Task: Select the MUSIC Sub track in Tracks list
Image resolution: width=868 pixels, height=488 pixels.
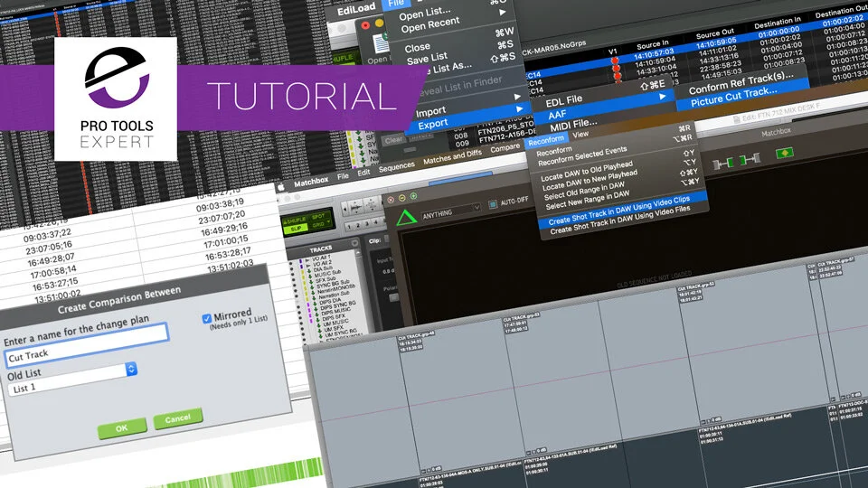Action: pos(327,273)
